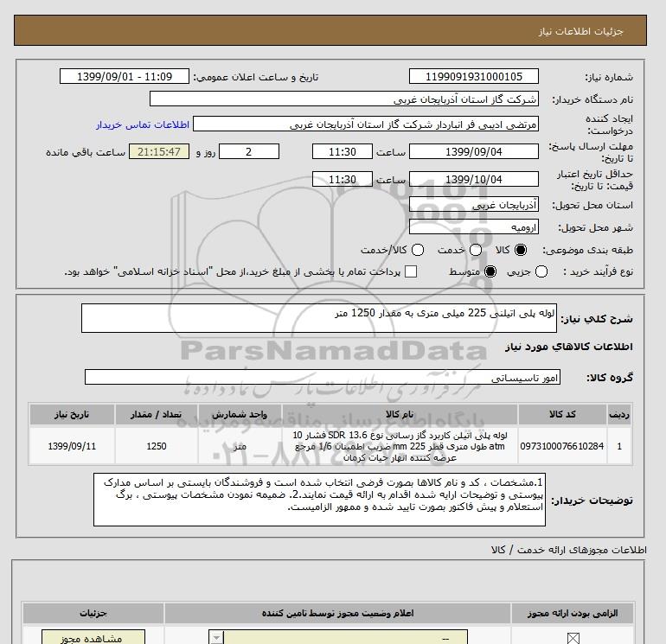
Task: Click the buyer organization name field
Action: (x=344, y=99)
